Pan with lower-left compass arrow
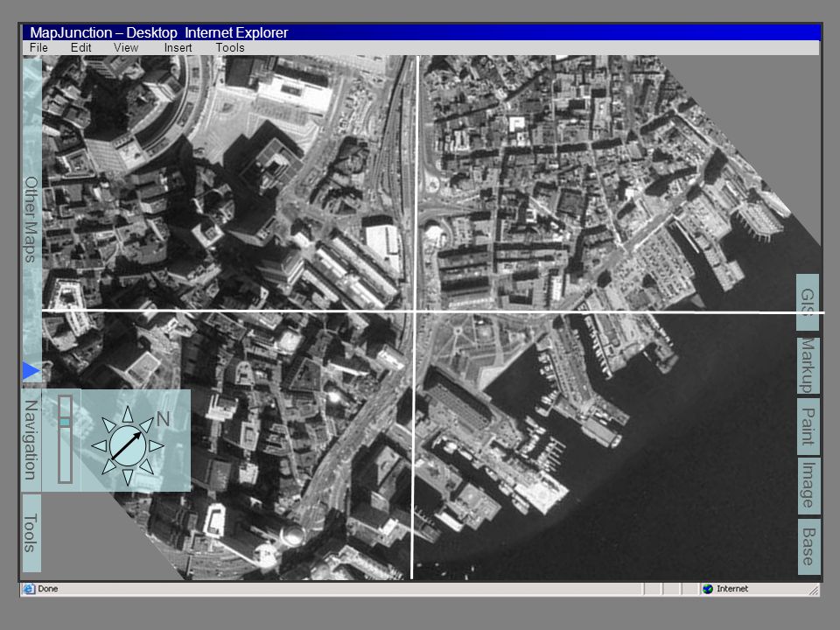The width and height of the screenshot is (840, 630). click(x=108, y=466)
